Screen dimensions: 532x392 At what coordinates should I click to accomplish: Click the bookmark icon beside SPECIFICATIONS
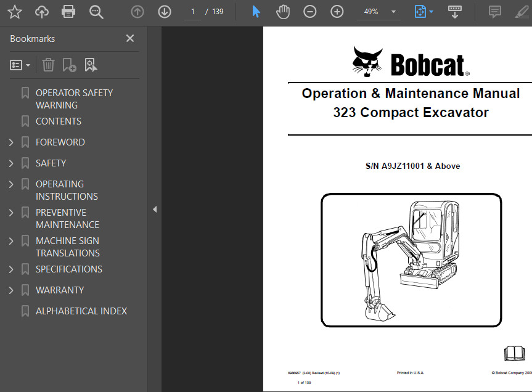click(x=25, y=269)
